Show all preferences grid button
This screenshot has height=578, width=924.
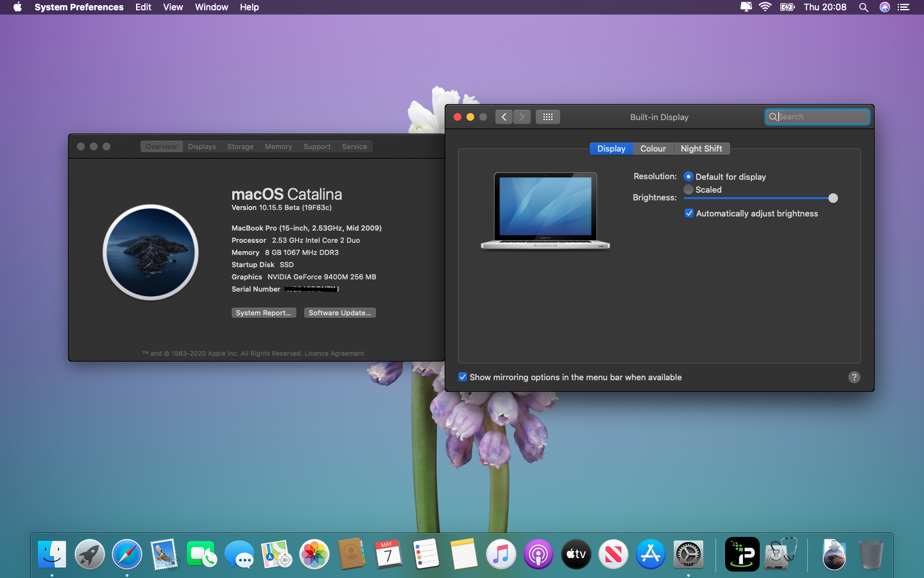[548, 117]
